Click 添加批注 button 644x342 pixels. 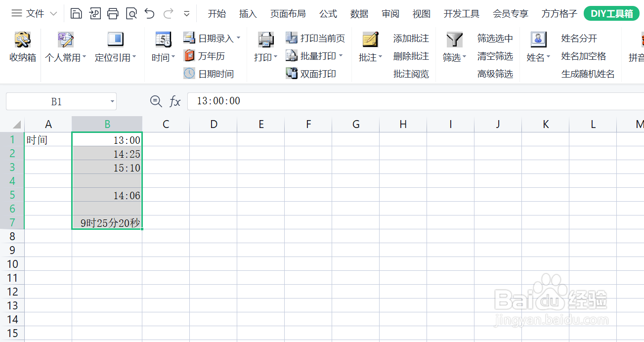tap(411, 38)
